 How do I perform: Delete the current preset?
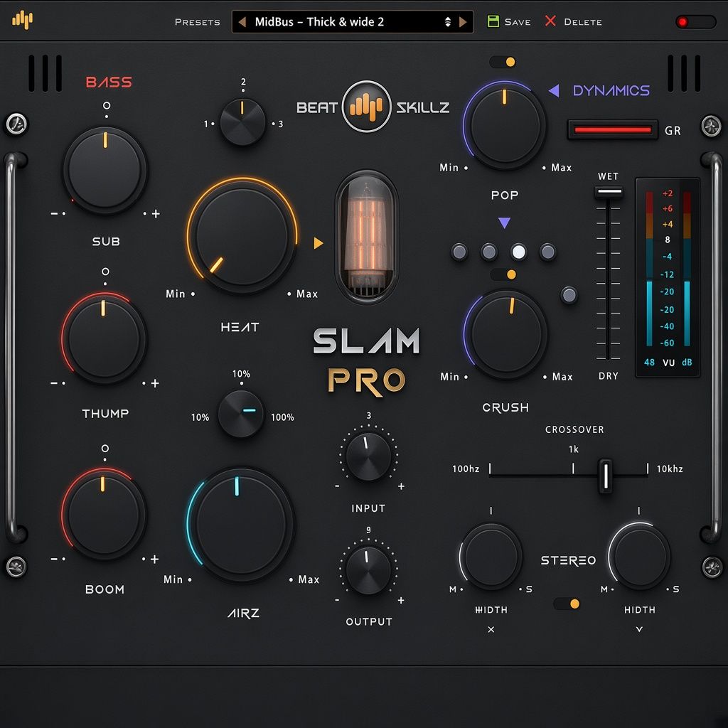(574, 22)
